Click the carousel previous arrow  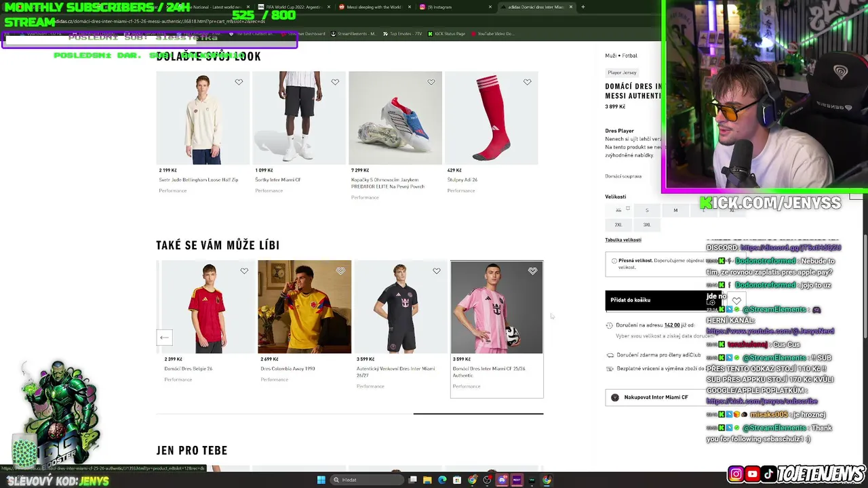164,337
